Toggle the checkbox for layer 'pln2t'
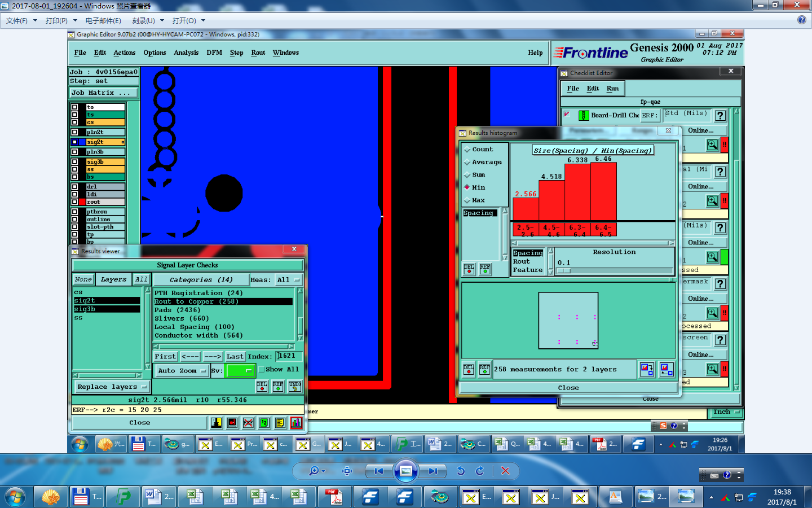812x508 pixels. click(x=74, y=132)
